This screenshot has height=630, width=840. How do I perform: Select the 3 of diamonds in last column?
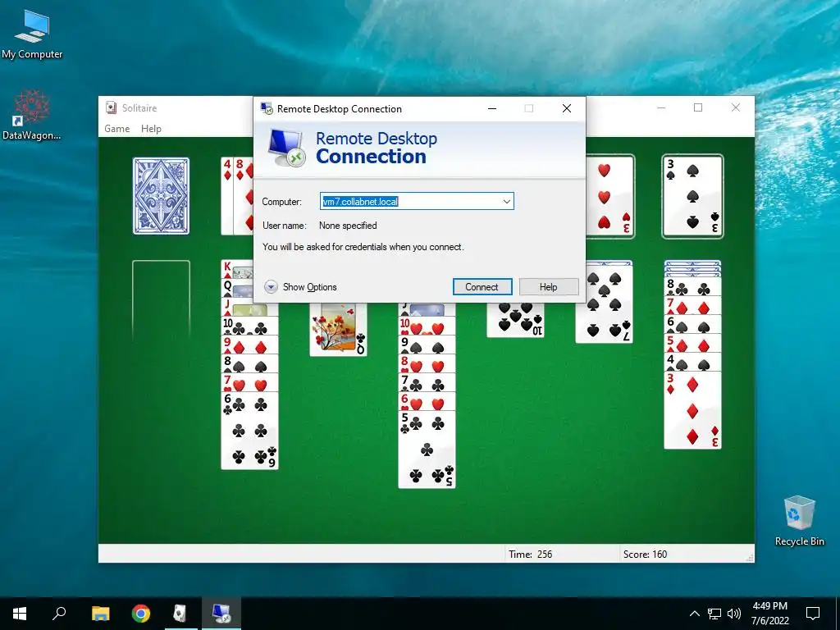click(692, 410)
